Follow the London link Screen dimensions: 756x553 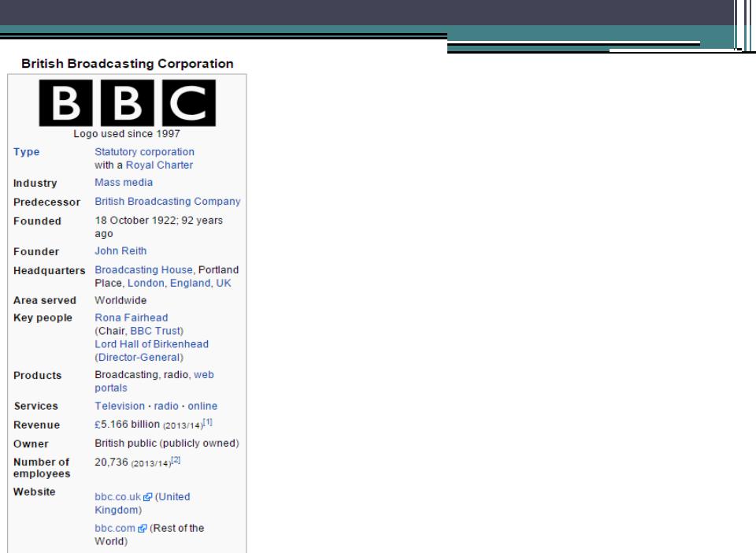[146, 283]
